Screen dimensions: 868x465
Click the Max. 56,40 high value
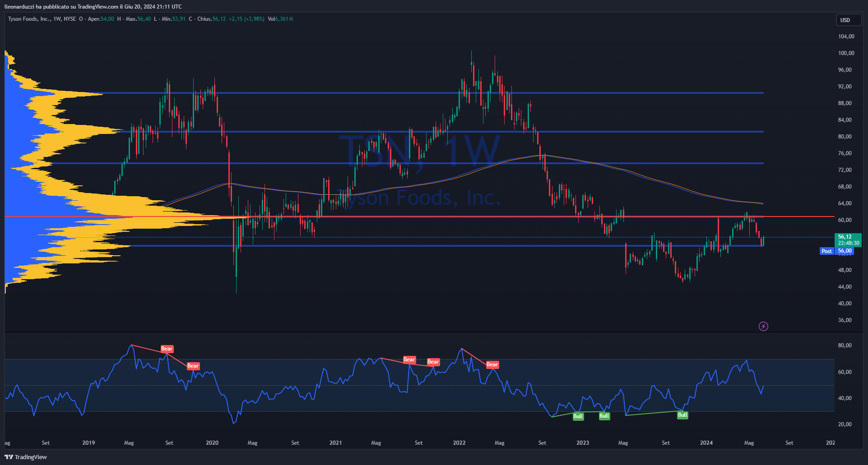click(134, 19)
